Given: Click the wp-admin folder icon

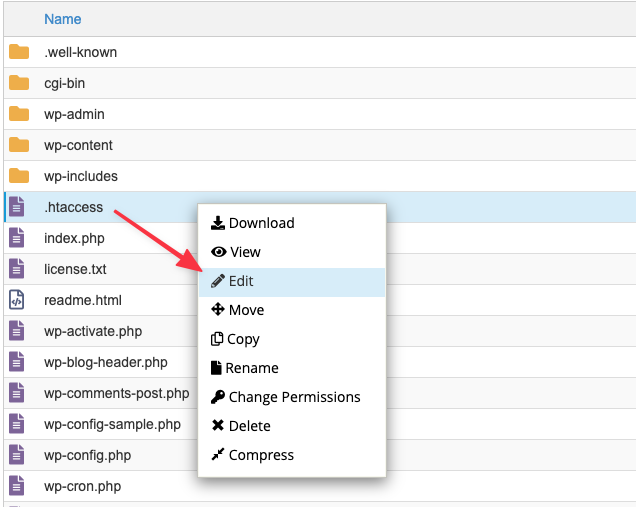Looking at the screenshot, I should click(x=19, y=114).
